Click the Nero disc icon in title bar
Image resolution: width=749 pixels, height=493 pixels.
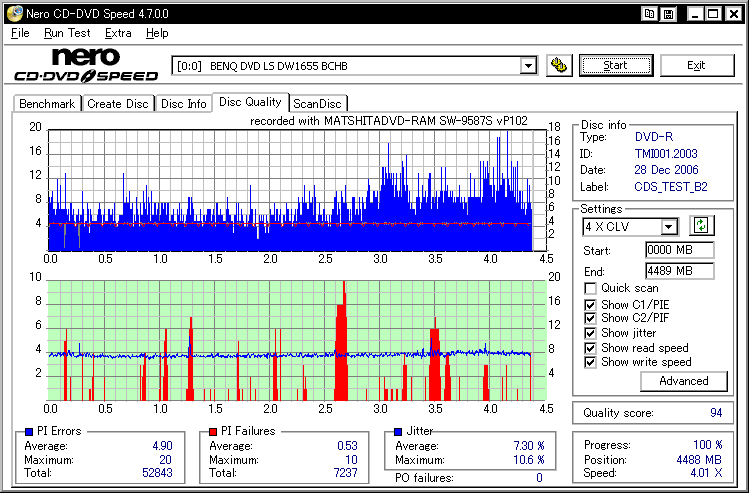click(14, 13)
